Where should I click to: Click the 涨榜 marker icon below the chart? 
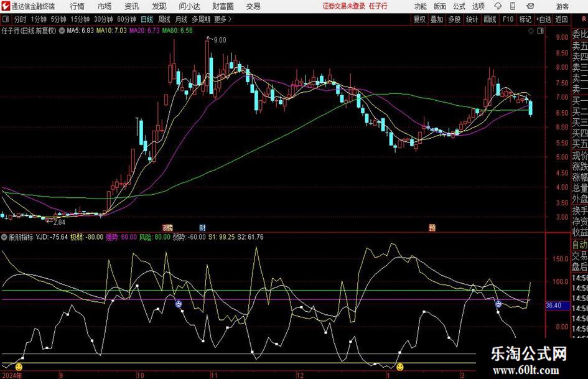click(167, 227)
